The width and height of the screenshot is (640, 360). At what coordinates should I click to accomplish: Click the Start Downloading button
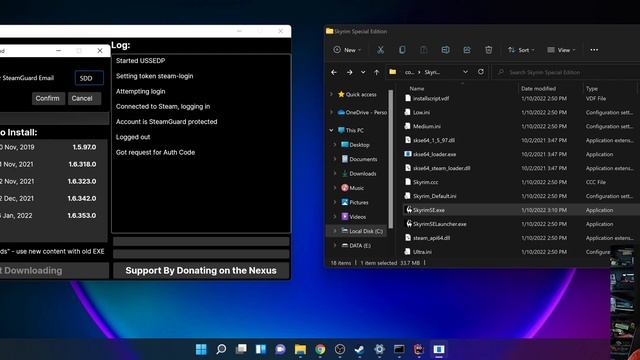tap(54, 271)
